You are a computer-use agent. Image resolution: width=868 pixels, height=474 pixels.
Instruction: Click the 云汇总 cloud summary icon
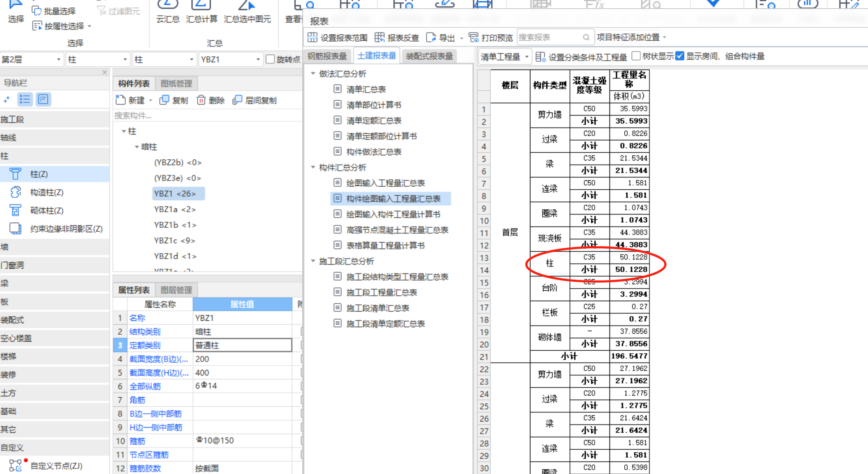(x=168, y=5)
